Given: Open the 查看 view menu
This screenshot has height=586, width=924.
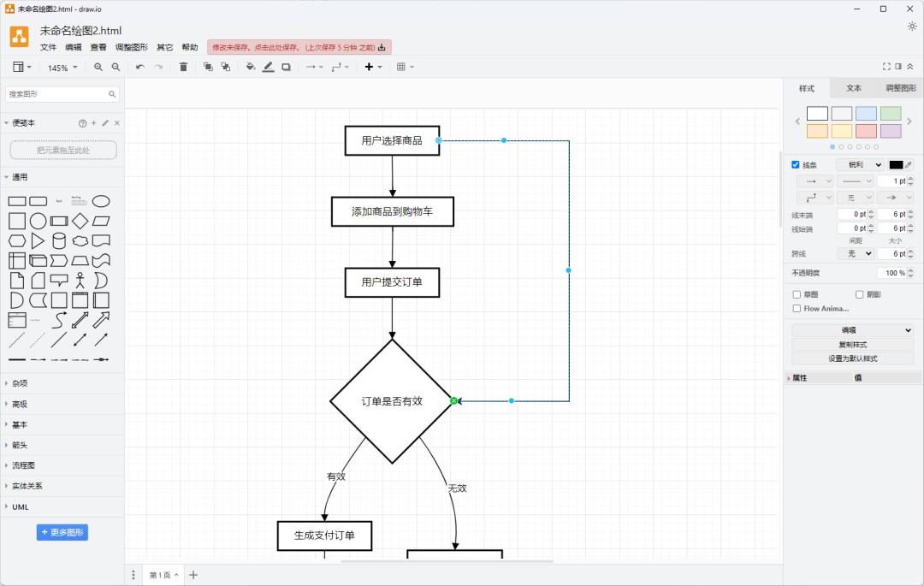Looking at the screenshot, I should (x=98, y=47).
